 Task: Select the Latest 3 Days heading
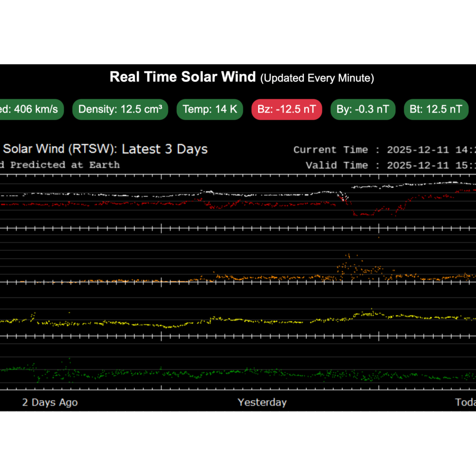(x=165, y=149)
